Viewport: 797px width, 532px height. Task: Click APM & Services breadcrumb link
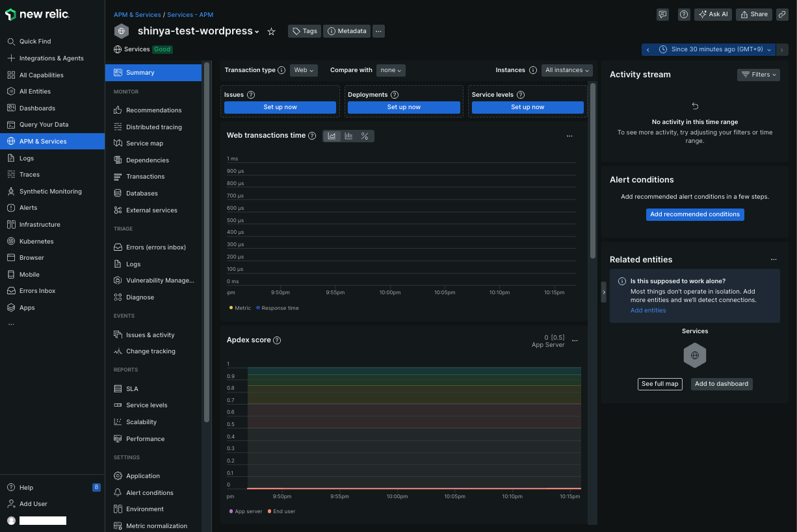137,14
